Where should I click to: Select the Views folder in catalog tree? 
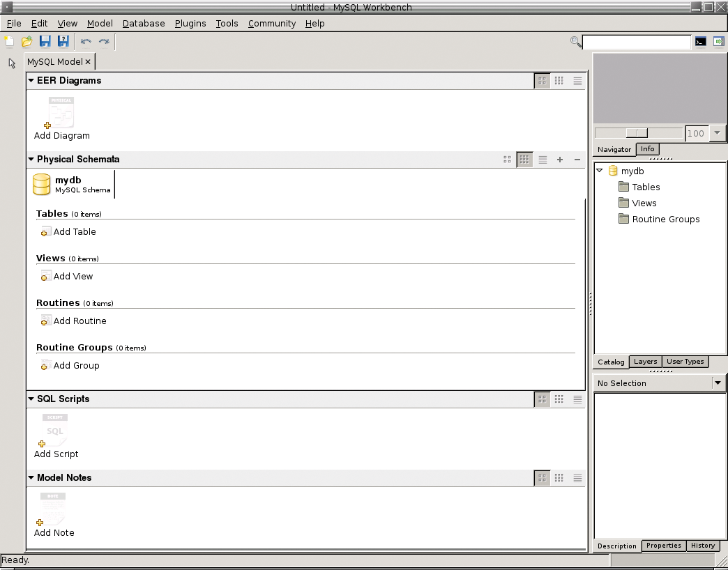click(x=637, y=203)
